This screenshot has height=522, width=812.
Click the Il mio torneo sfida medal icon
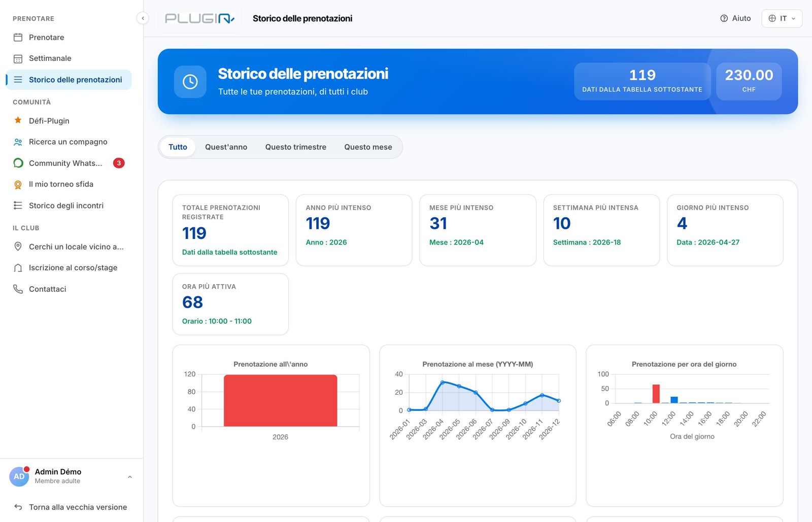pos(18,185)
